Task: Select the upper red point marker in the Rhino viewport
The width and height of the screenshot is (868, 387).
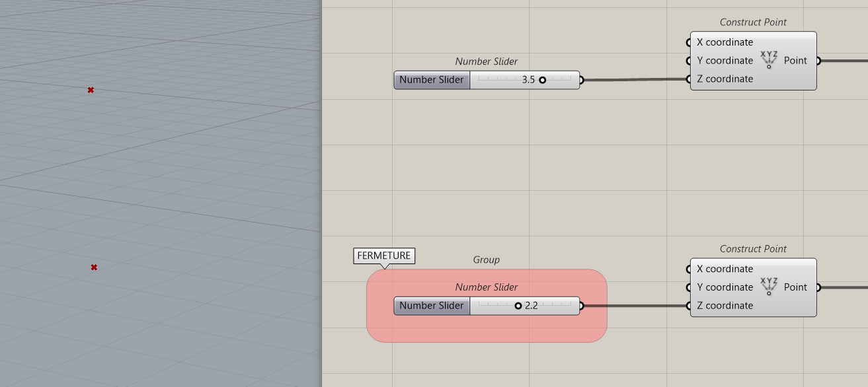Action: [x=91, y=90]
